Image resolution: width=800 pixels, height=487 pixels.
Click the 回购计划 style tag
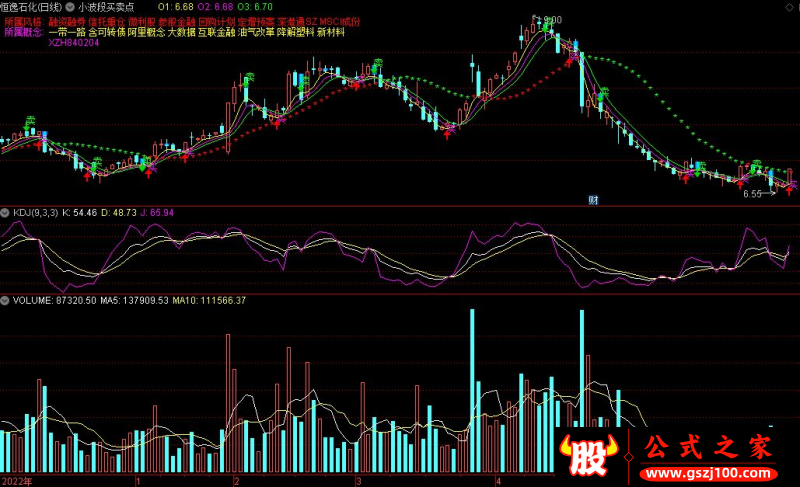click(x=217, y=22)
